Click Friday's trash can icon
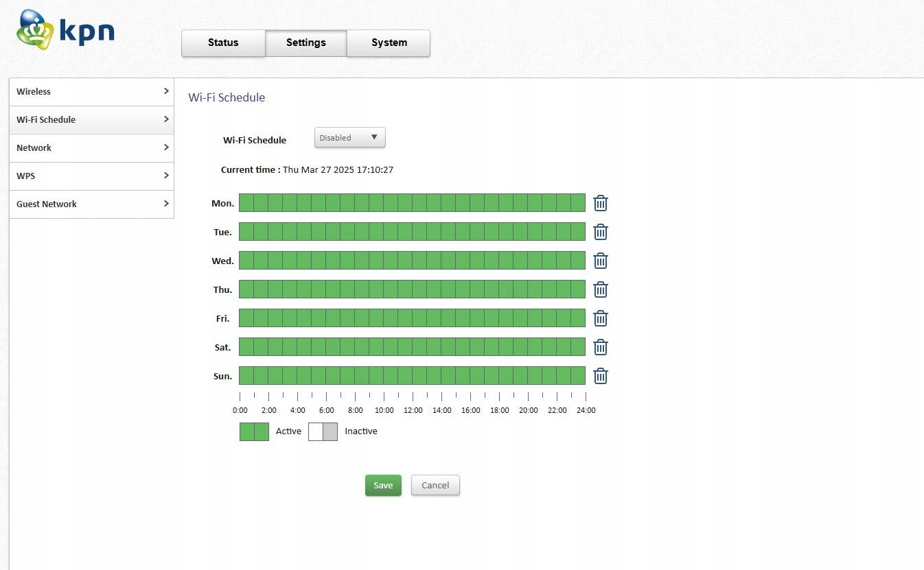924x570 pixels. pyautogui.click(x=601, y=318)
